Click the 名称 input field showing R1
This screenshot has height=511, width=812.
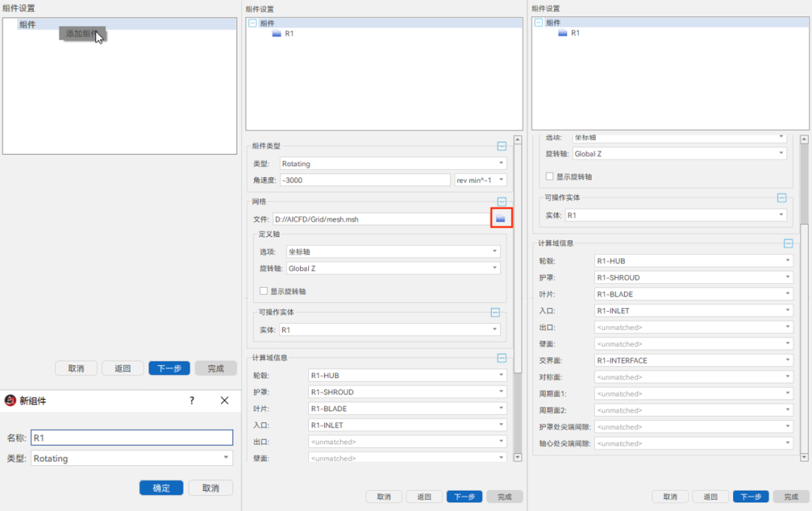coord(132,437)
